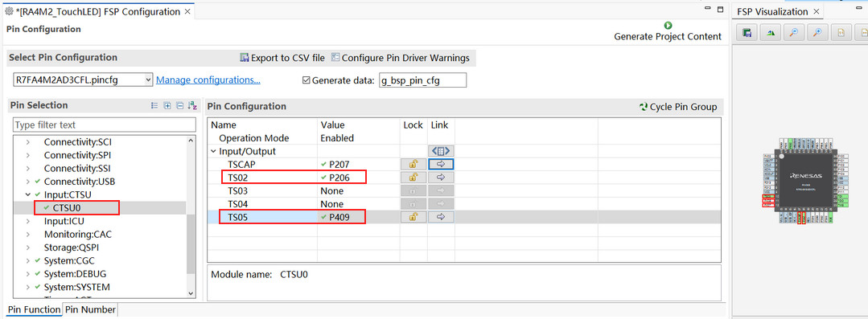Expand the Connectivity:SCI tree node
This screenshot has height=319, width=868.
pos(27,142)
